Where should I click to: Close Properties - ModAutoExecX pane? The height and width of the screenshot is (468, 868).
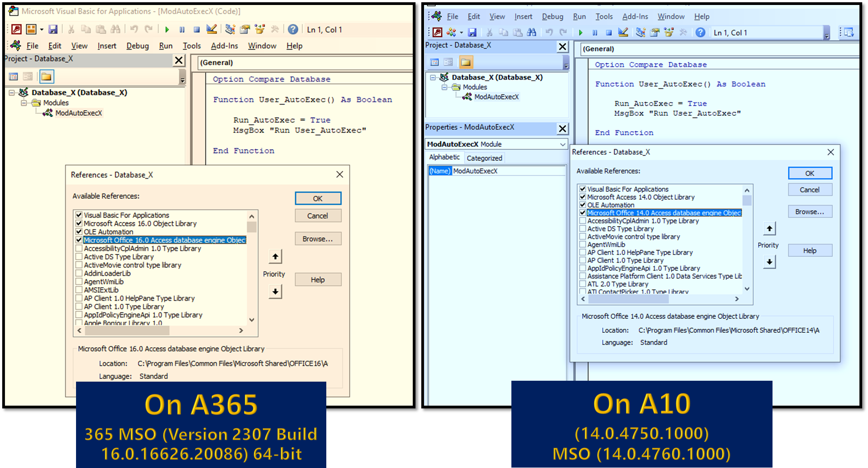pos(562,129)
